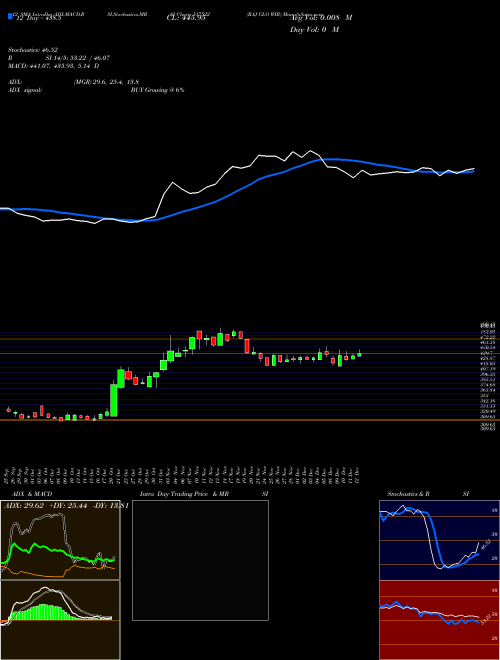
Task: Open the empty intraday trading price panel
Action: tap(200, 560)
